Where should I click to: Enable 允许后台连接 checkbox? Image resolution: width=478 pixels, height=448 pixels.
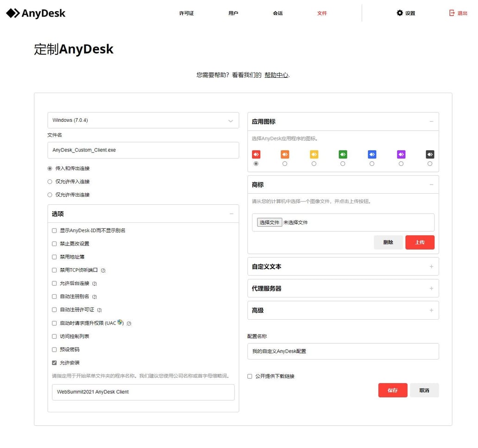54,284
